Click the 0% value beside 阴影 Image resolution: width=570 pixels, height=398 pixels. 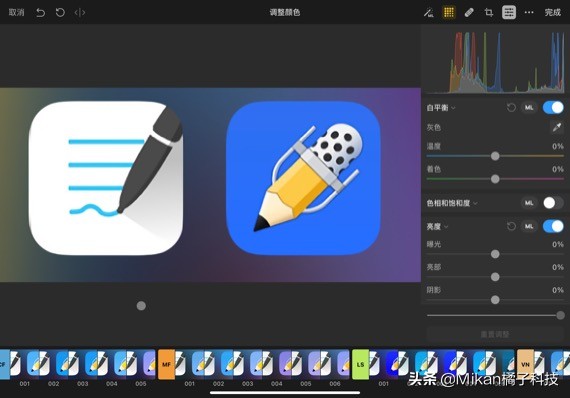(558, 290)
